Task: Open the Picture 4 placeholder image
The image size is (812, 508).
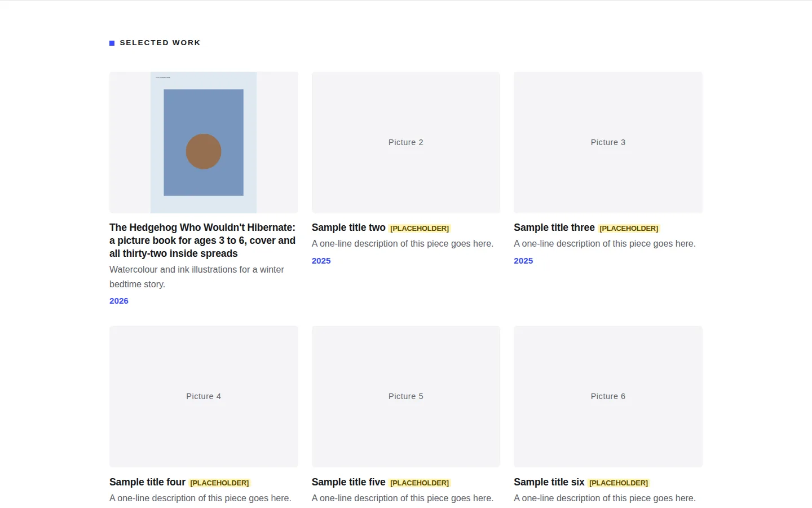Action: coord(204,396)
